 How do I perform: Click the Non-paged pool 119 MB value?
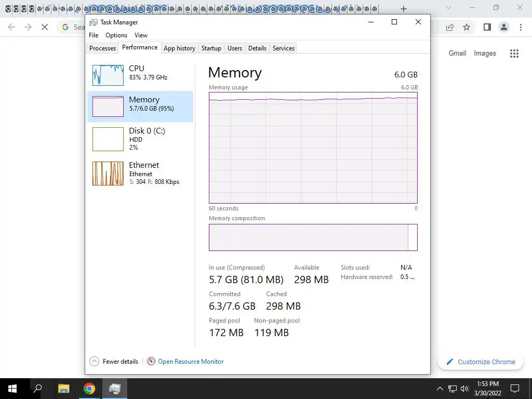click(271, 332)
